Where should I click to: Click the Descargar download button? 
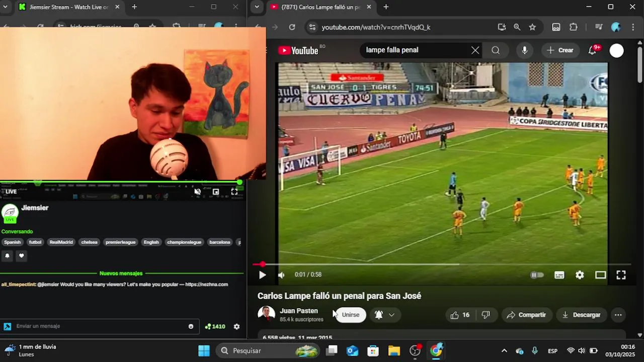(x=581, y=315)
